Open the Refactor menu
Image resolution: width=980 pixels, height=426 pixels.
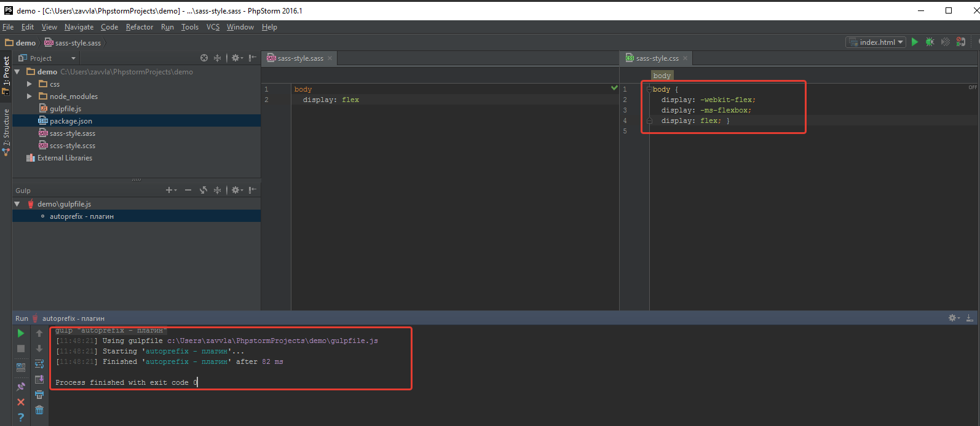(140, 27)
